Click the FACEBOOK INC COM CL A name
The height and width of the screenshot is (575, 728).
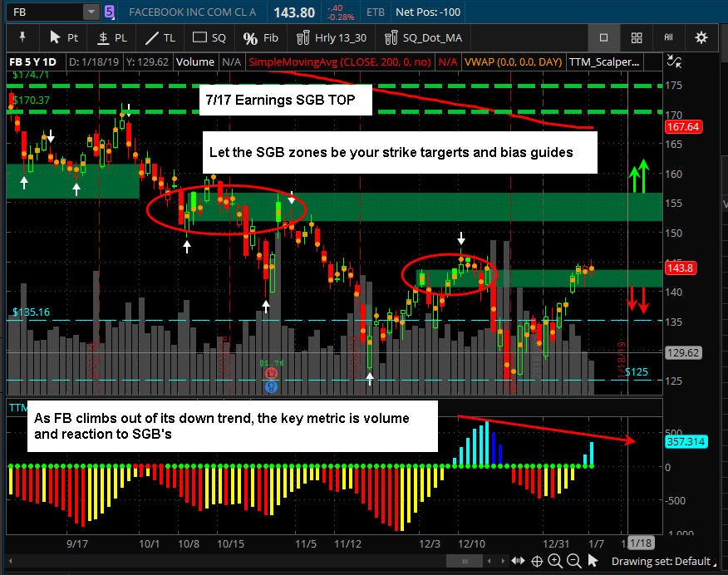tap(193, 12)
